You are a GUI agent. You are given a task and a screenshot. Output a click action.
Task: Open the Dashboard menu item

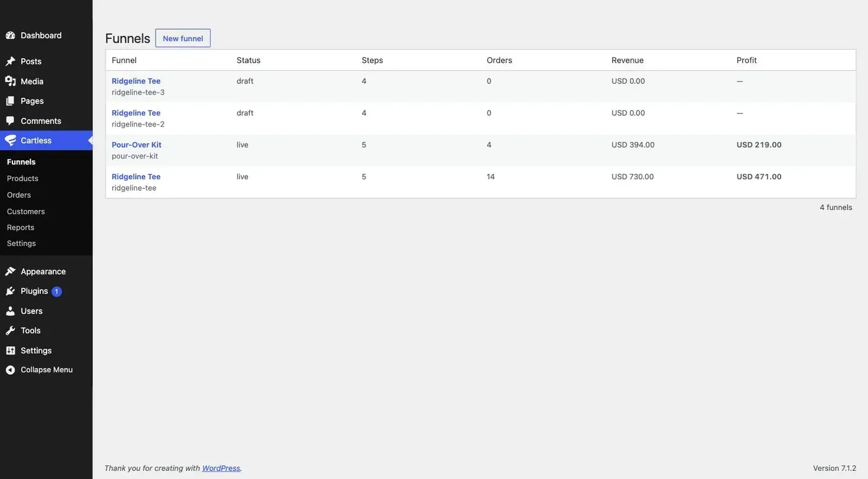click(x=41, y=35)
